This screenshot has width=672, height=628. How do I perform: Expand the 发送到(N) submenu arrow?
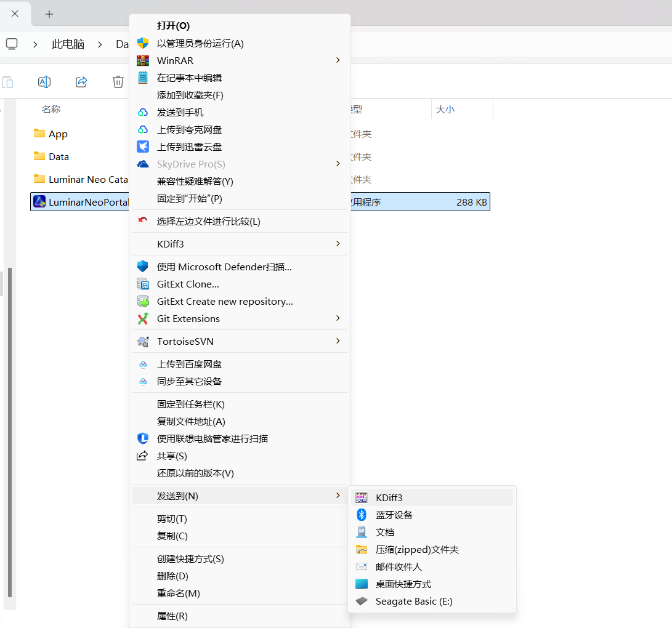pos(338,496)
